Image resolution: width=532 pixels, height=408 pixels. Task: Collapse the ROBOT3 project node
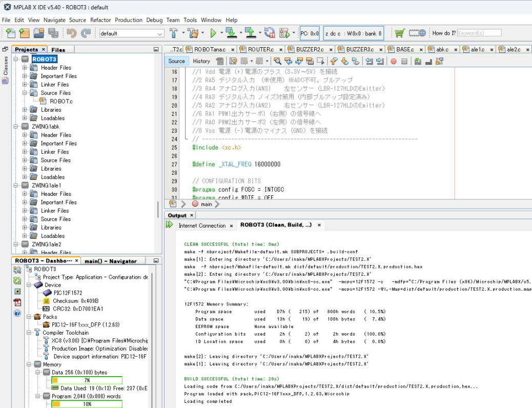point(15,59)
